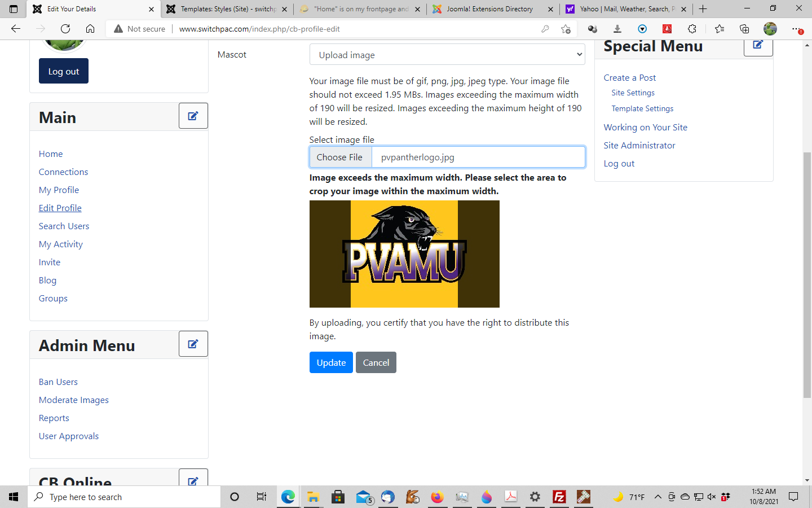
Task: Reload the current page
Action: pos(65,29)
